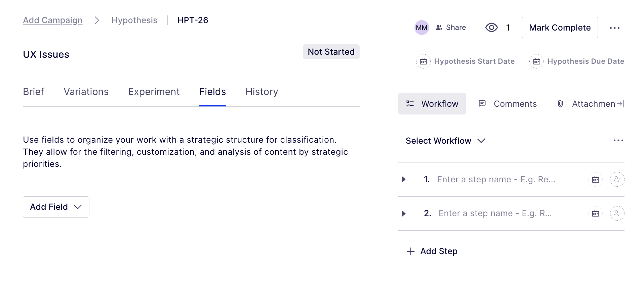Click the plus icon beside Add Step
644x284 pixels.
coord(410,251)
